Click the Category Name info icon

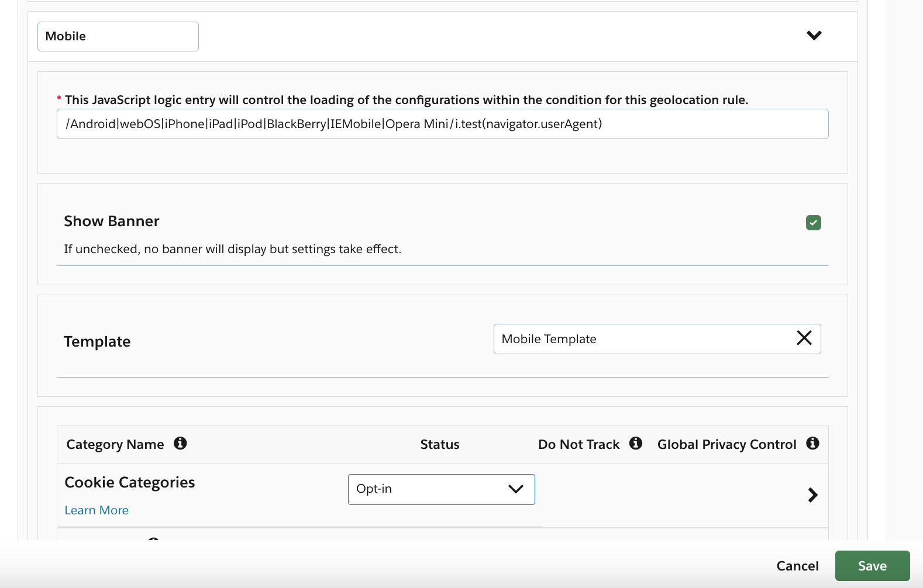tap(180, 444)
